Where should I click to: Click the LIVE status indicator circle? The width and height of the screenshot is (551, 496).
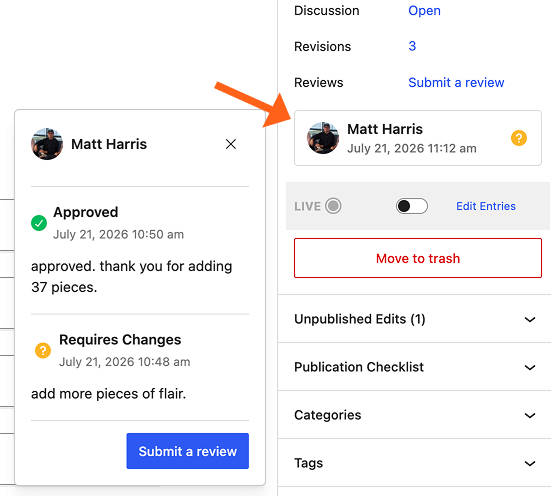[x=333, y=206]
